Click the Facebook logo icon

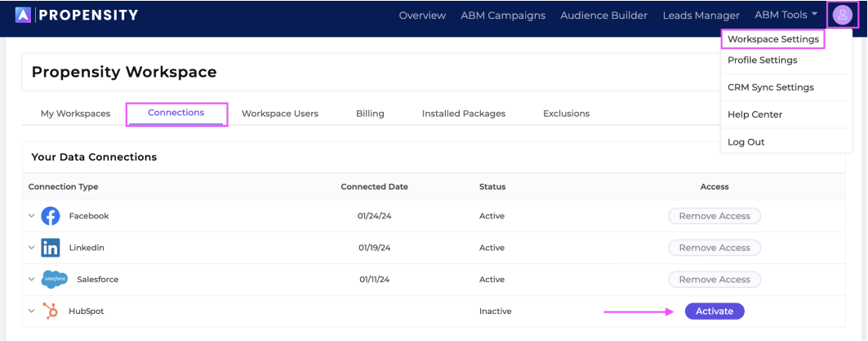51,216
